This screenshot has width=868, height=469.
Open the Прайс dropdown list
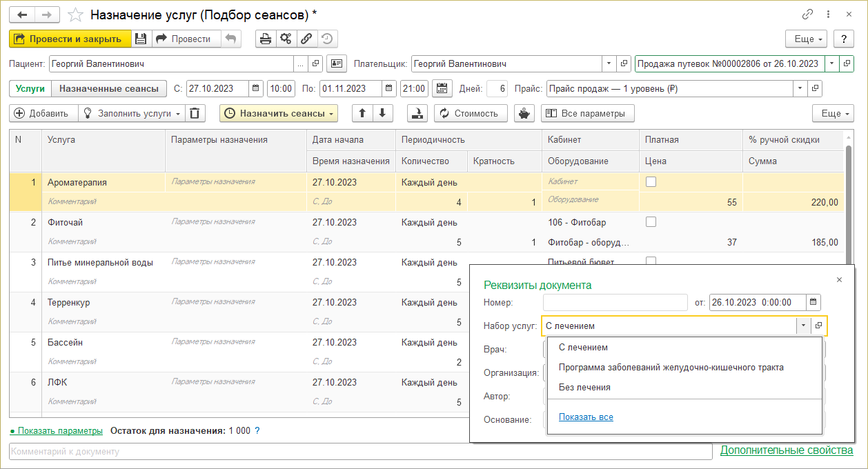tap(800, 88)
